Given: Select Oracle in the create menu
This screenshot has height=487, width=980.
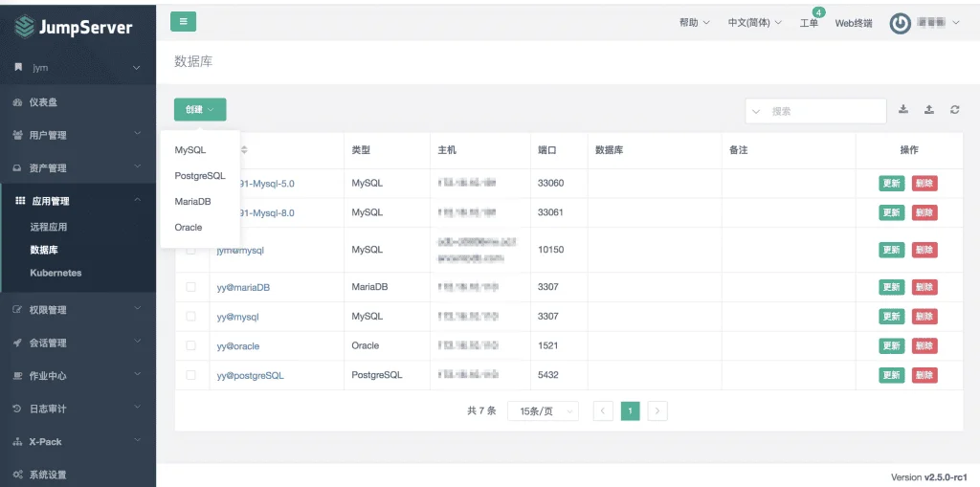Looking at the screenshot, I should [189, 227].
